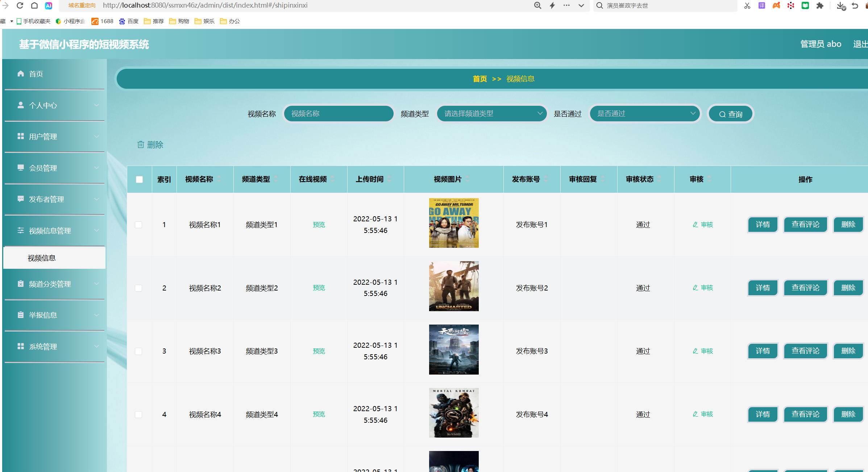Image resolution: width=868 pixels, height=472 pixels.
Task: Open 手机收藏夹 bookmark
Action: [34, 21]
